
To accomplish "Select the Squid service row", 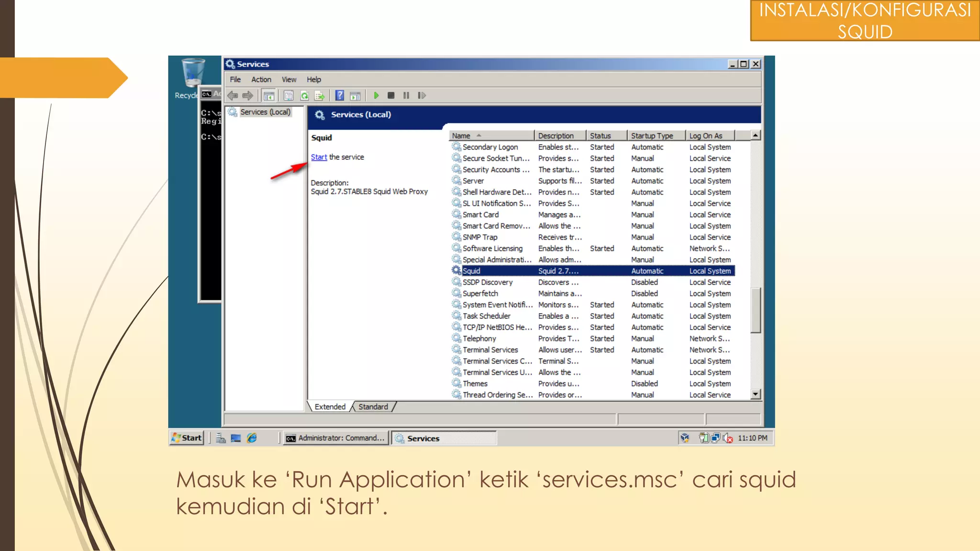I will tap(592, 271).
